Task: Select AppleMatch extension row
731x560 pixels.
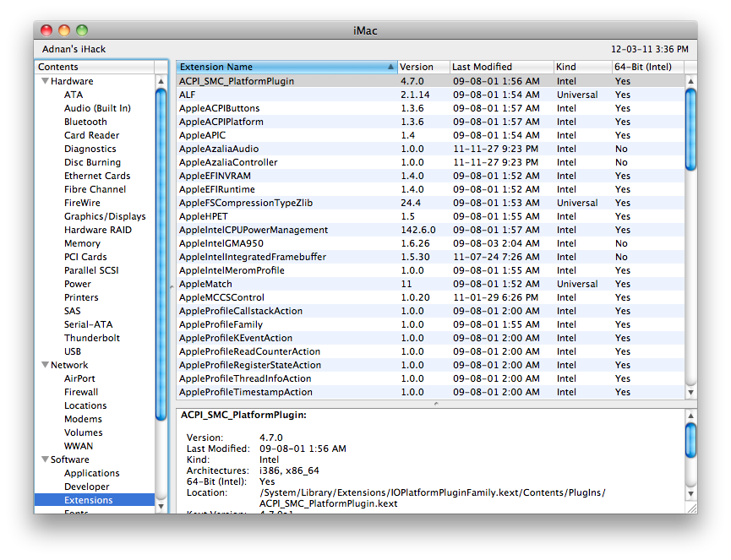Action: [x=430, y=284]
